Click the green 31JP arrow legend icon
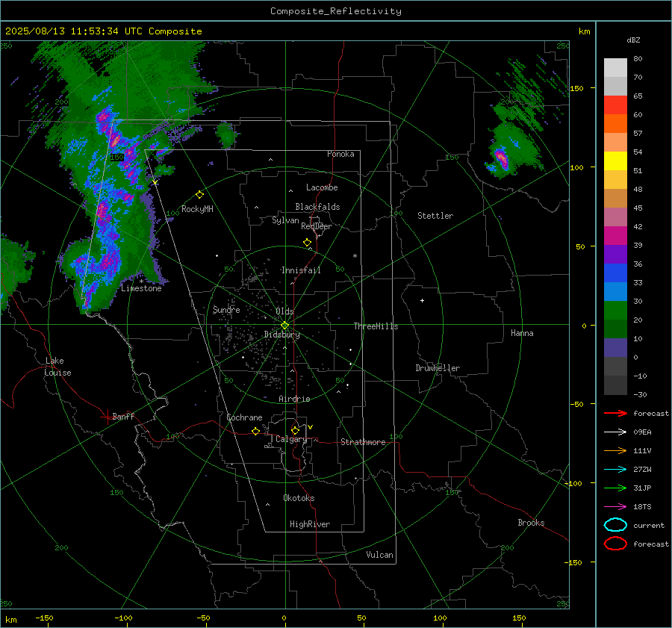Screen dimensions: 672x628 (x=615, y=488)
